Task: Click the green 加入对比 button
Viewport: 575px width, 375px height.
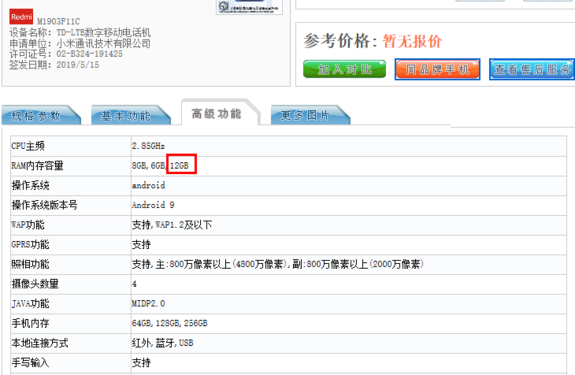Action: coord(344,69)
